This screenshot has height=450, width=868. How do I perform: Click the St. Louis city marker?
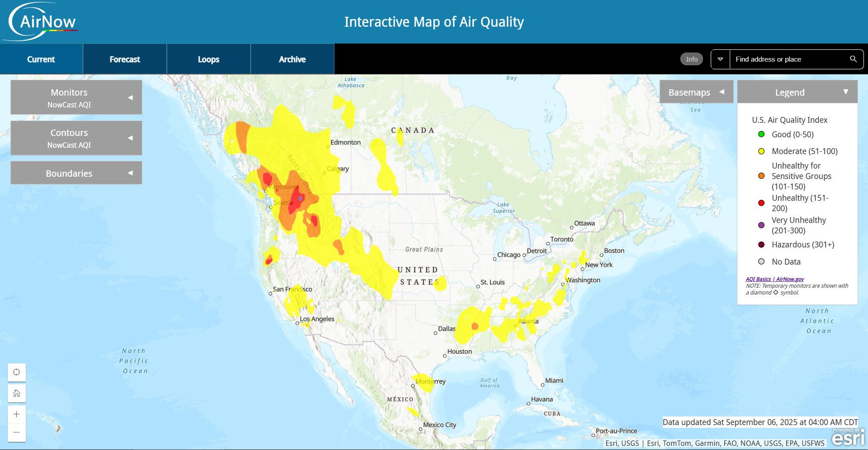click(x=478, y=286)
